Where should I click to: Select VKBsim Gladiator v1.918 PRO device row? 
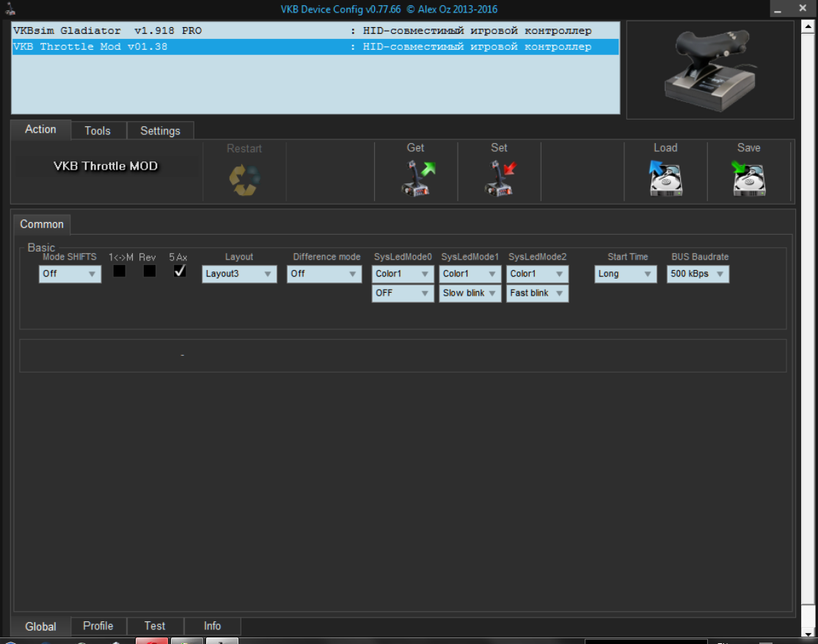(x=315, y=31)
